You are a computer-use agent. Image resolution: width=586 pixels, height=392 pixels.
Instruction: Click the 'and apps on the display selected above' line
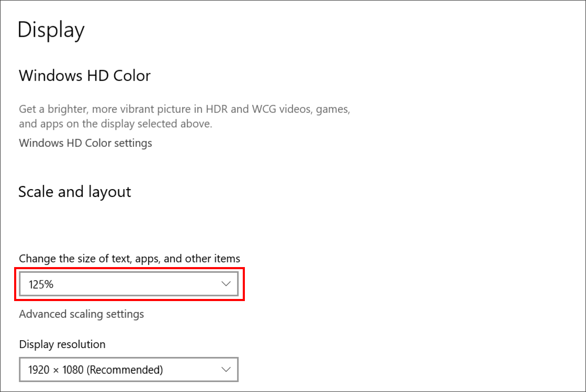[x=116, y=124]
